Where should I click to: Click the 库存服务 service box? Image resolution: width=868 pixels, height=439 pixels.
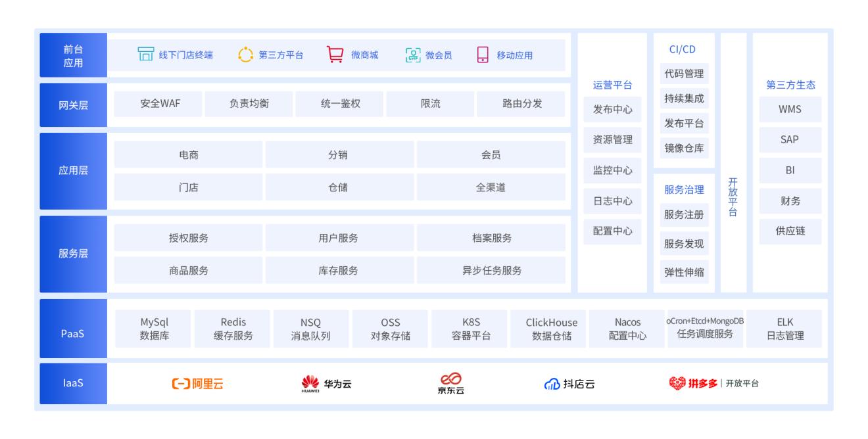pyautogui.click(x=340, y=270)
